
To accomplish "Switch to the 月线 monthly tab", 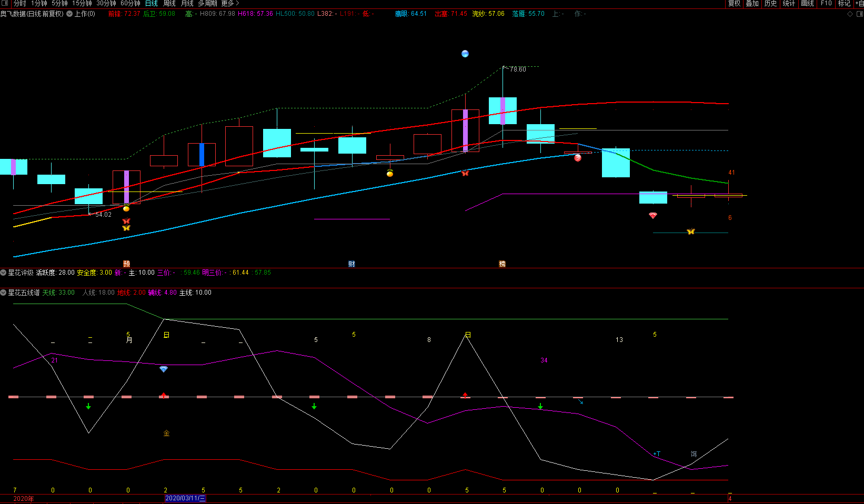I will (x=187, y=3).
